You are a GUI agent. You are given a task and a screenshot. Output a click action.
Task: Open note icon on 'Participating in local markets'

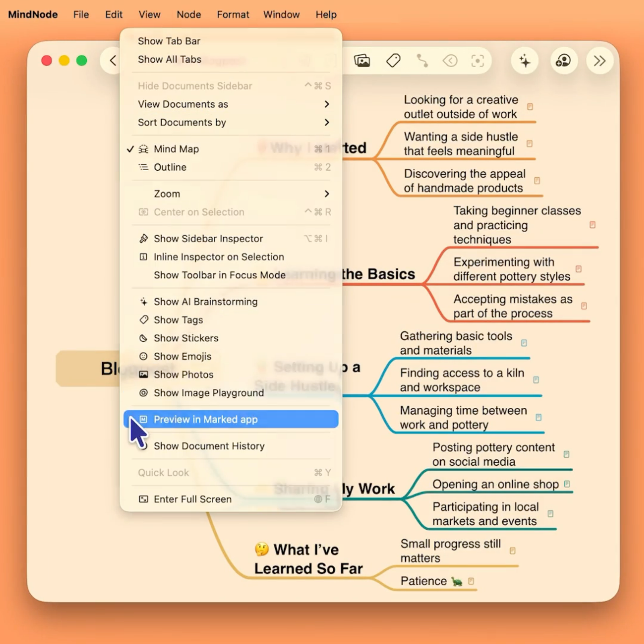click(x=550, y=514)
